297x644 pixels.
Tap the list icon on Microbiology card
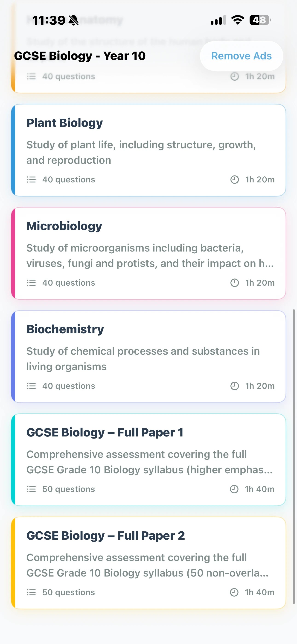31,283
